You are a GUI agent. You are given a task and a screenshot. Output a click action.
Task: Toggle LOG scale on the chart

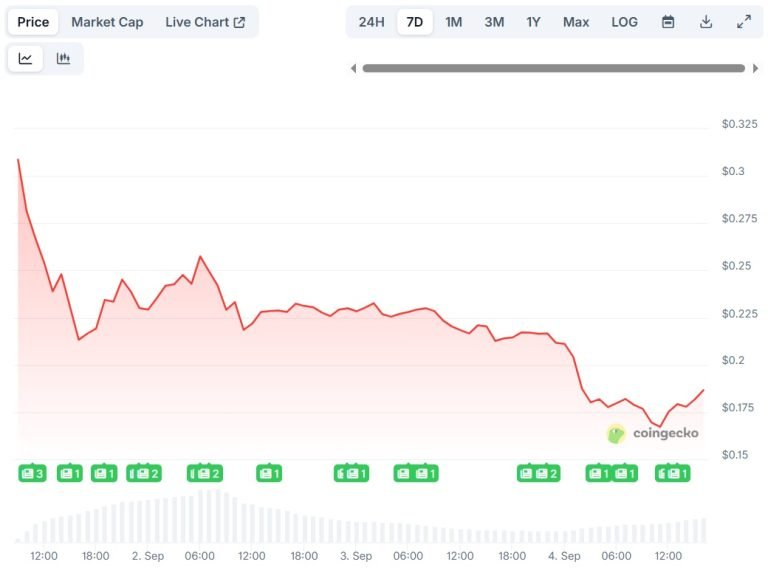(624, 22)
